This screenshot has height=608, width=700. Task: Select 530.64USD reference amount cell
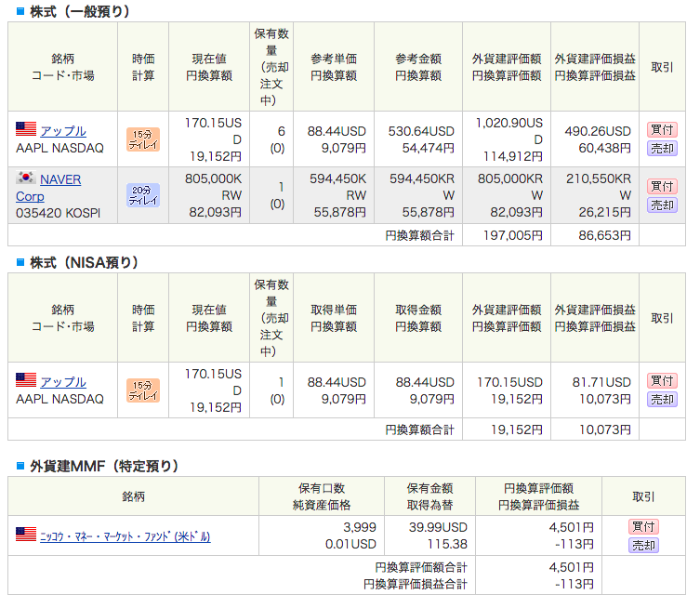tap(421, 131)
